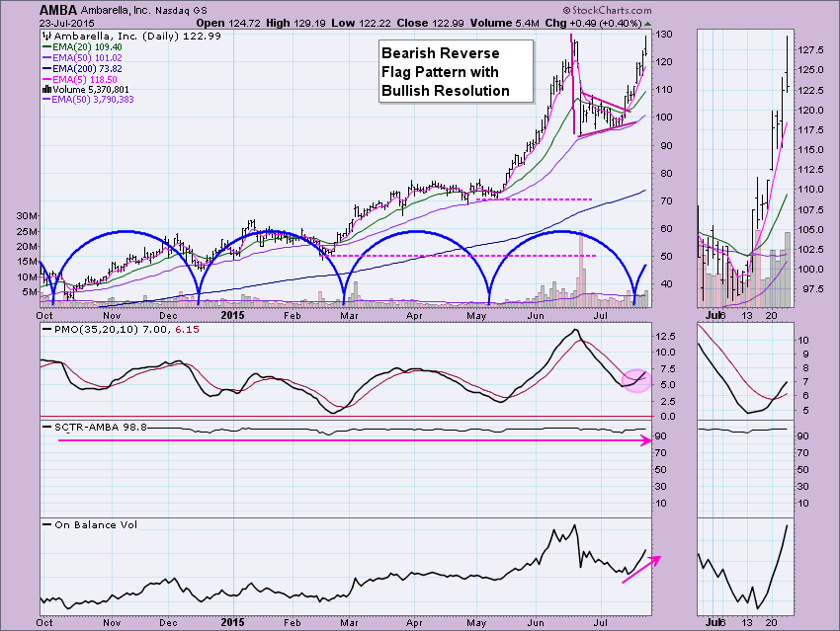840x631 pixels.
Task: Click the Chg +0.49 (+0.40%) value
Action: [x=593, y=23]
